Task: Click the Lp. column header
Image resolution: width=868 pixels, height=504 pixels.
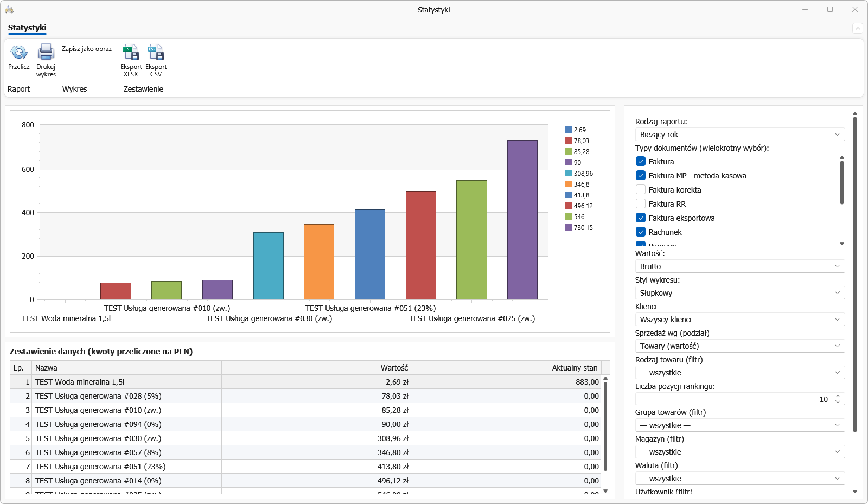Action: point(21,368)
